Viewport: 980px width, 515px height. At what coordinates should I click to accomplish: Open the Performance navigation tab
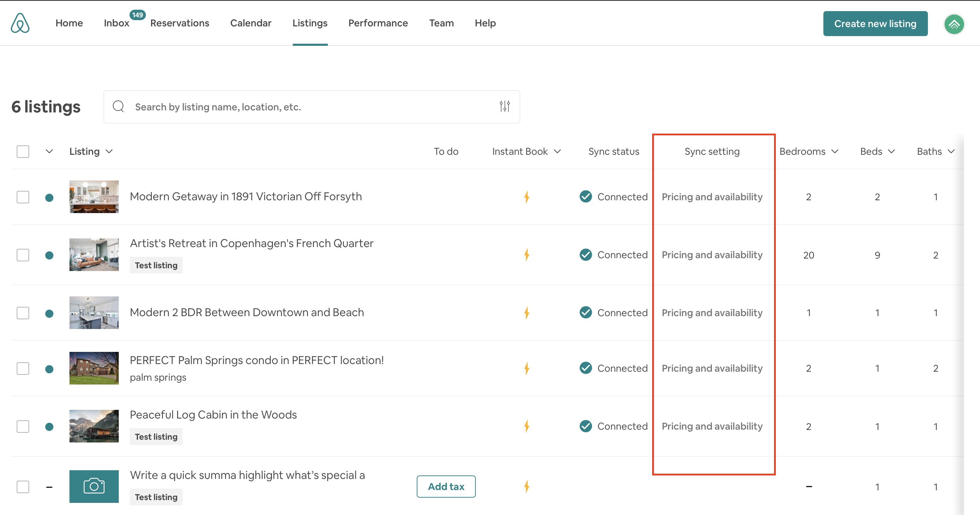(377, 23)
